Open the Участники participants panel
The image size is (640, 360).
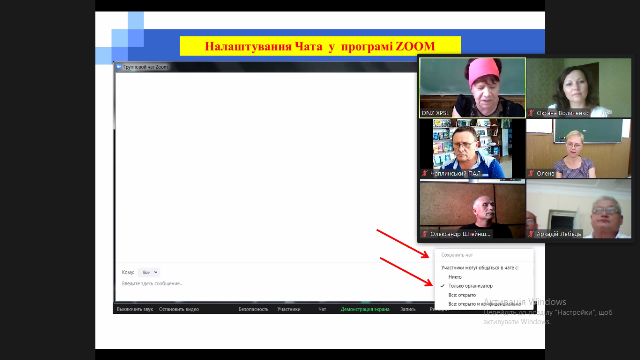coord(289,309)
